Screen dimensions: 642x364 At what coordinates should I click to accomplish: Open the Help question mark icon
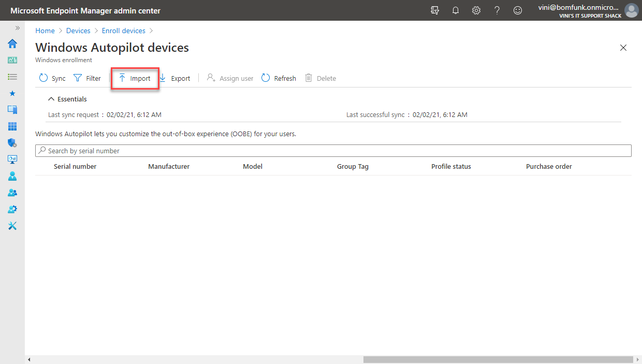[497, 10]
